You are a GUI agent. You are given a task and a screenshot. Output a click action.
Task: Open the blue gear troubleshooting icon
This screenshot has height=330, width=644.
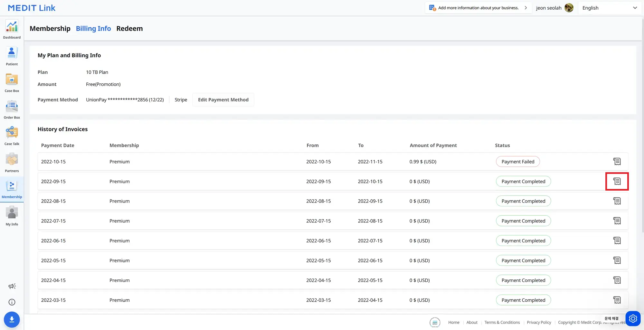pos(633,319)
